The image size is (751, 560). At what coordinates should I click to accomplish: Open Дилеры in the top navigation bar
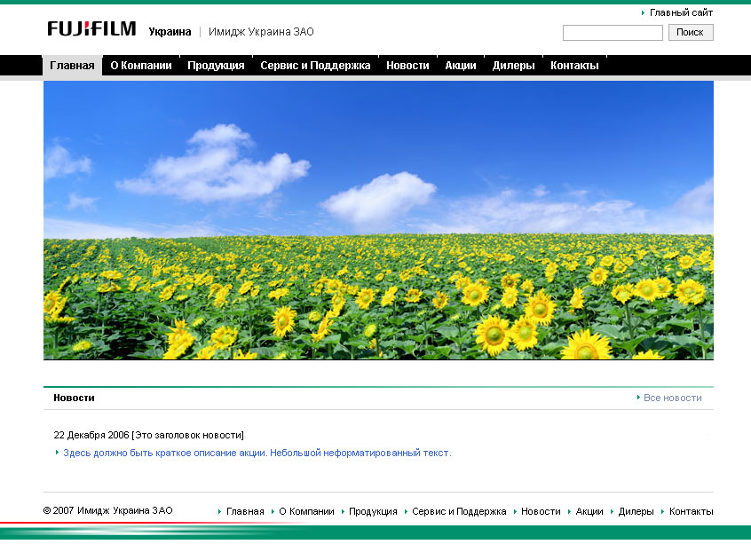coord(513,66)
